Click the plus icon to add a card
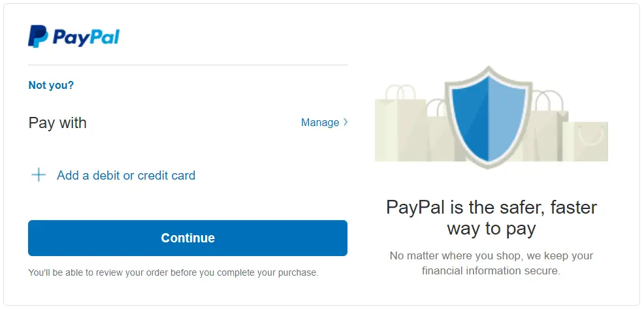644x309 pixels. coord(39,175)
